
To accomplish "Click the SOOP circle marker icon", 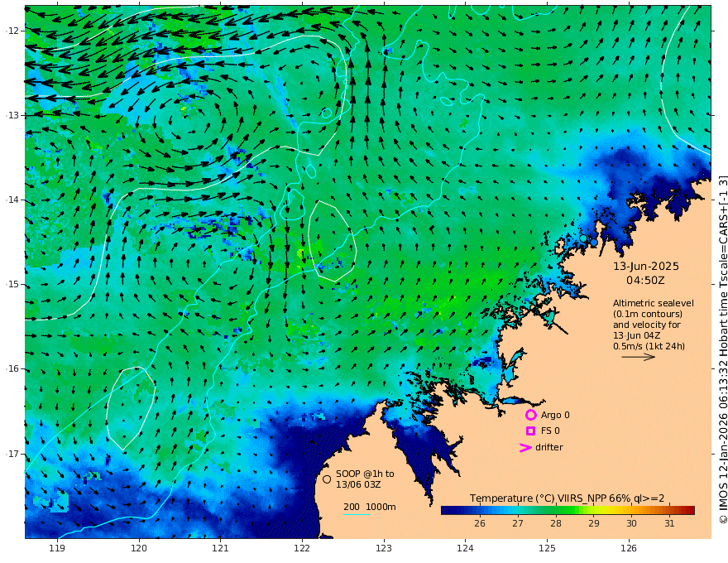I will [327, 479].
